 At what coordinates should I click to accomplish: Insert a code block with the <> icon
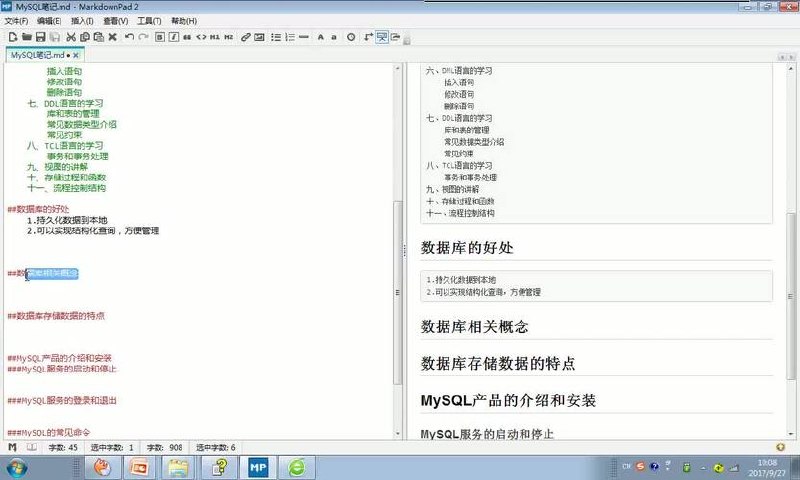coord(201,37)
